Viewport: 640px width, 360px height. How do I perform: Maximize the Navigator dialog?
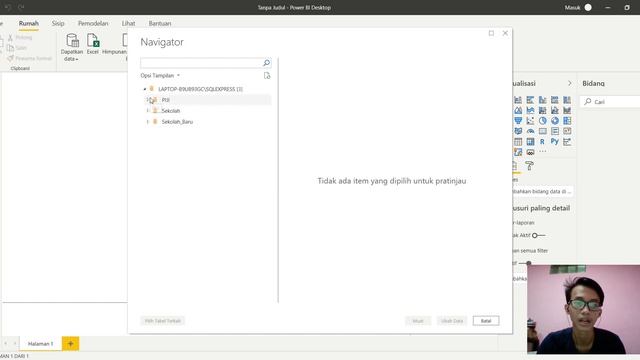[491, 33]
